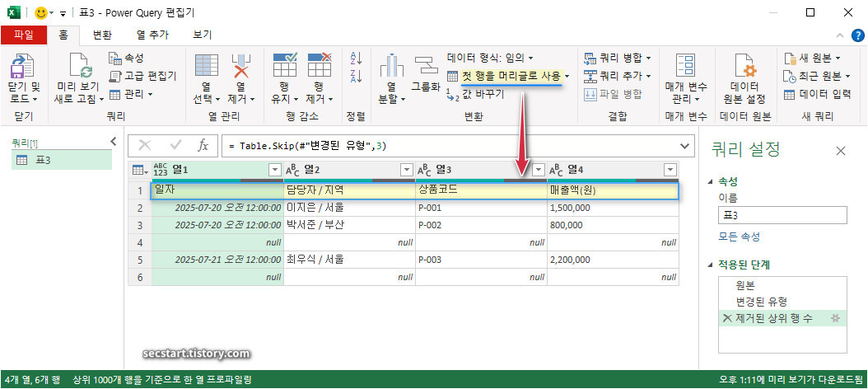Click 데이터 입력
868x389 pixels.
tap(817, 94)
